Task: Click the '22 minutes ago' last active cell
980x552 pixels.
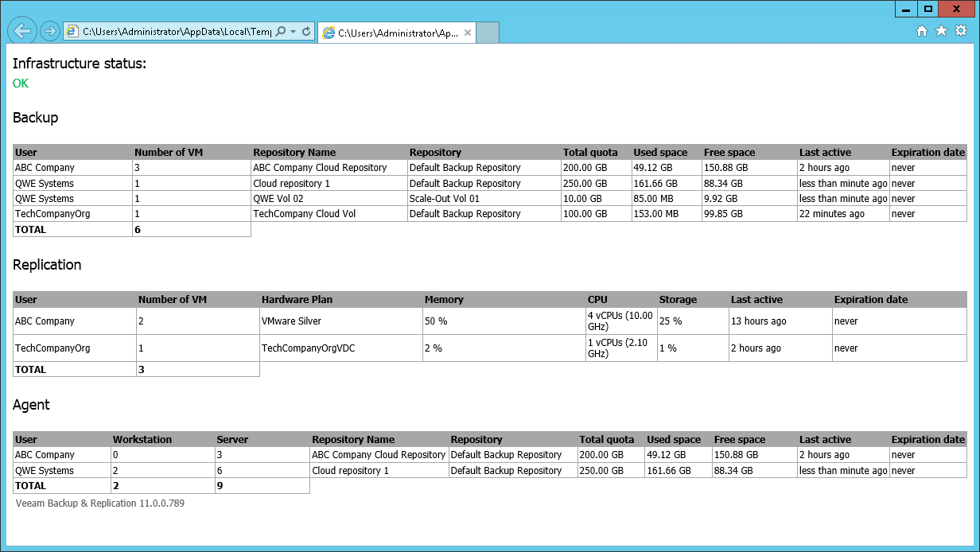Action: click(x=832, y=214)
